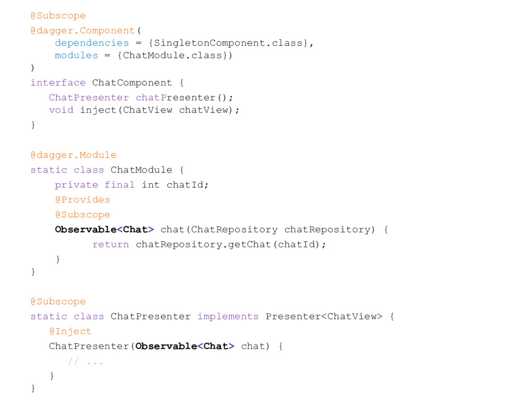
Task: Click the ChatComponent interface name
Action: pos(132,83)
